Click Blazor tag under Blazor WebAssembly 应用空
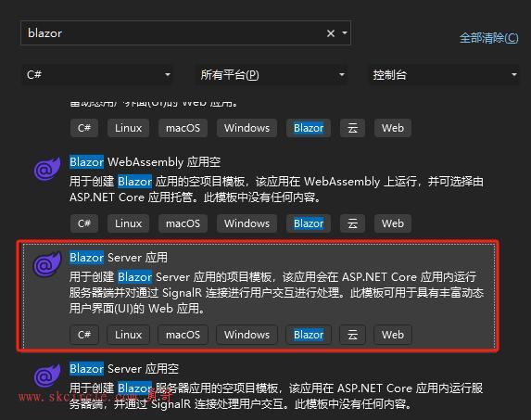Image resolution: width=531 pixels, height=420 pixels. (309, 223)
